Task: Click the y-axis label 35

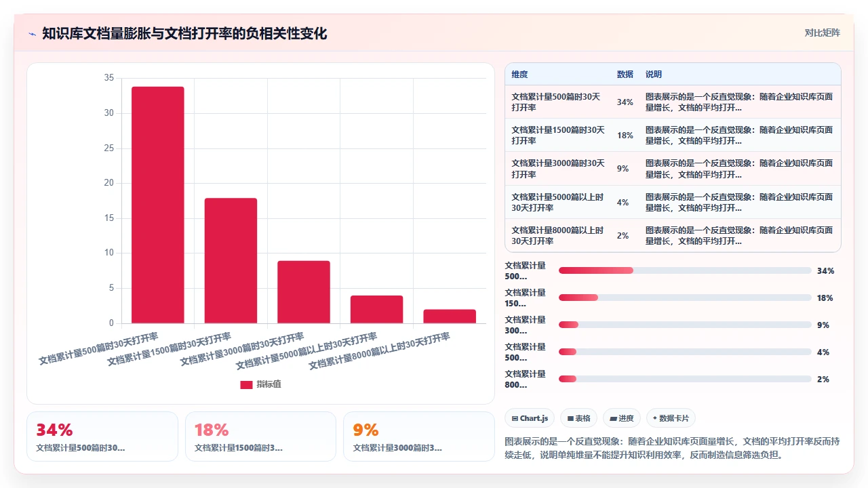Action: [108, 78]
